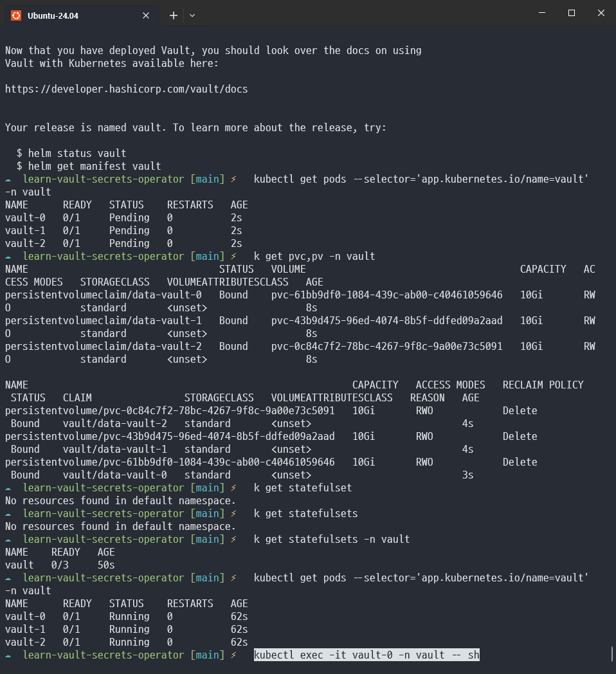Click VOLUMEATTRIBUTESCLASS header in PVC table
Viewport: 616px width, 674px height.
pos(228,282)
